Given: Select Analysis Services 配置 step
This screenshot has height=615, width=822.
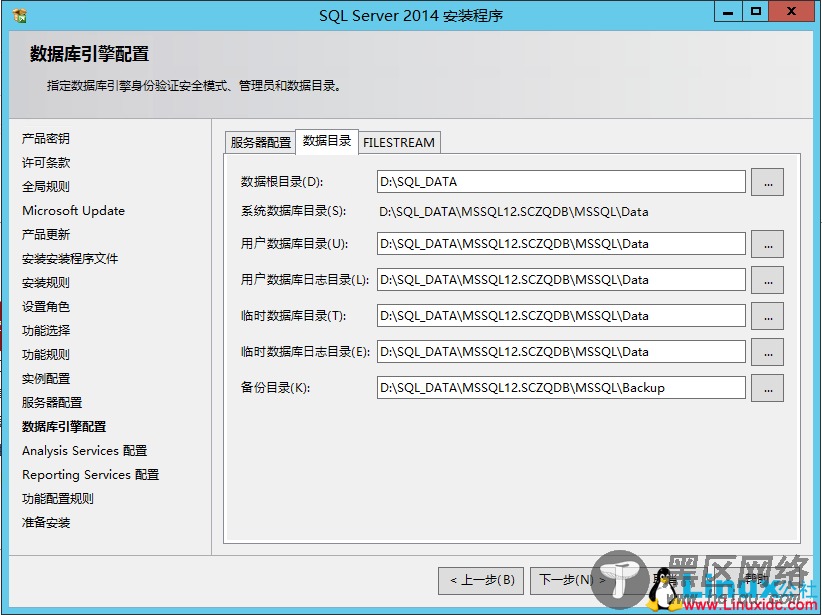Looking at the screenshot, I should click(x=84, y=451).
